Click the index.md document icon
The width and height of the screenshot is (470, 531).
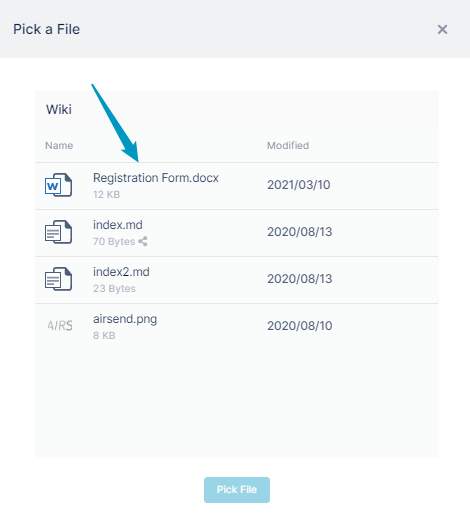point(58,232)
